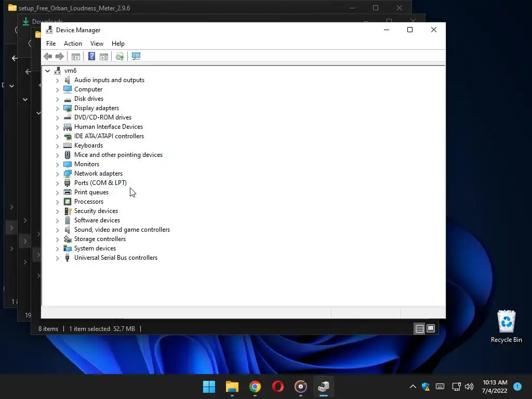The width and height of the screenshot is (532, 399).
Task: Open the Action menu
Action: coord(73,44)
